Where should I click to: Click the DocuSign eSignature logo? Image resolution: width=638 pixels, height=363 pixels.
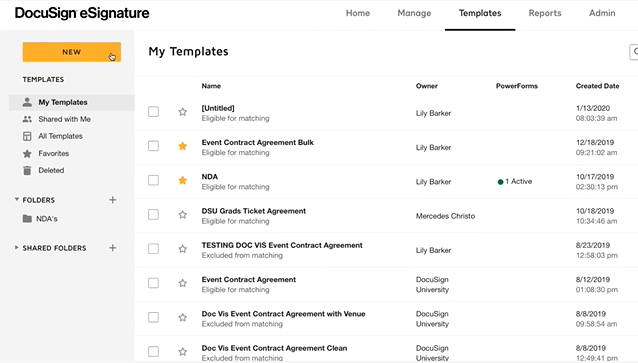coord(82,13)
